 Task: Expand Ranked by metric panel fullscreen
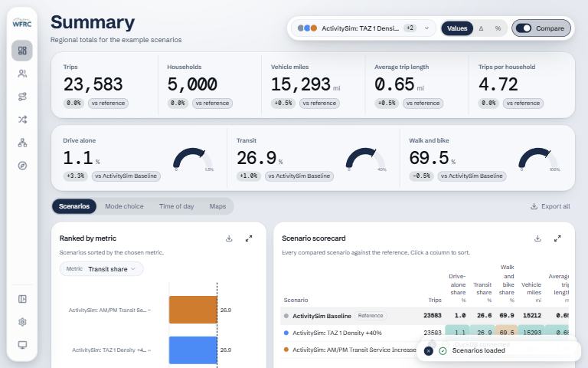(249, 238)
